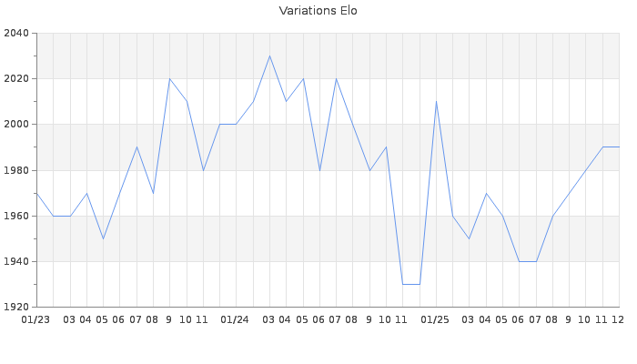
Task: Click the 01/23 x-axis date label
Action: pyautogui.click(x=35, y=320)
